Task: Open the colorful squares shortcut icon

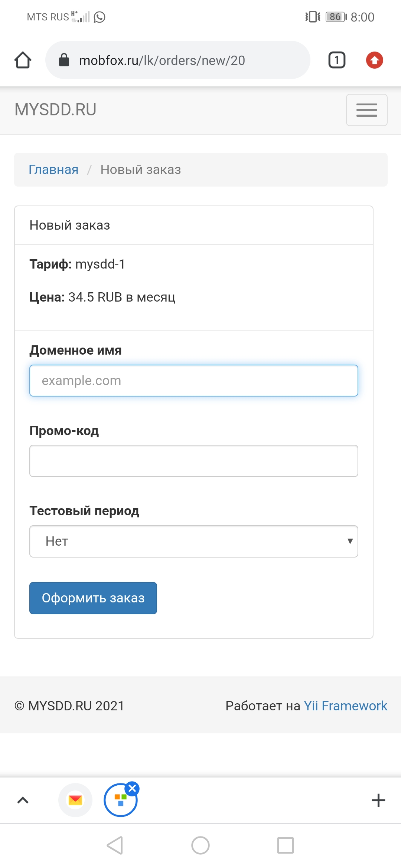Action: point(120,800)
